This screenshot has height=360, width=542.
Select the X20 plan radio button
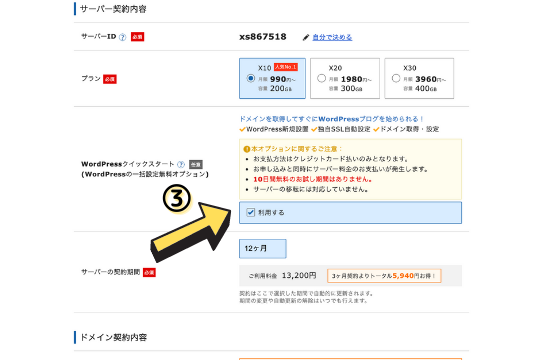(321, 79)
